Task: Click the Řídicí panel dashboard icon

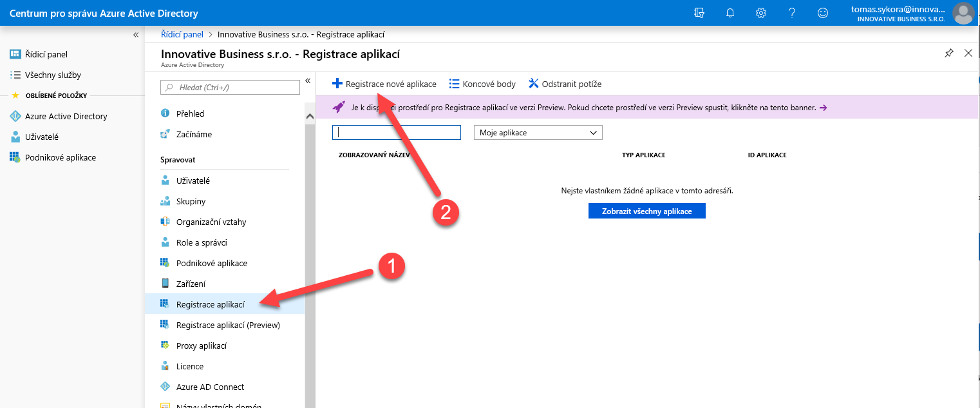Action: [x=15, y=54]
